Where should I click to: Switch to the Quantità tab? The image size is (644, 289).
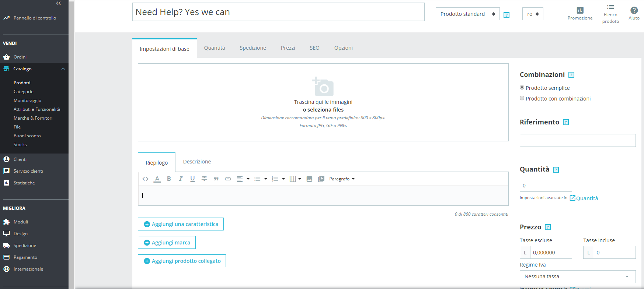tap(215, 48)
